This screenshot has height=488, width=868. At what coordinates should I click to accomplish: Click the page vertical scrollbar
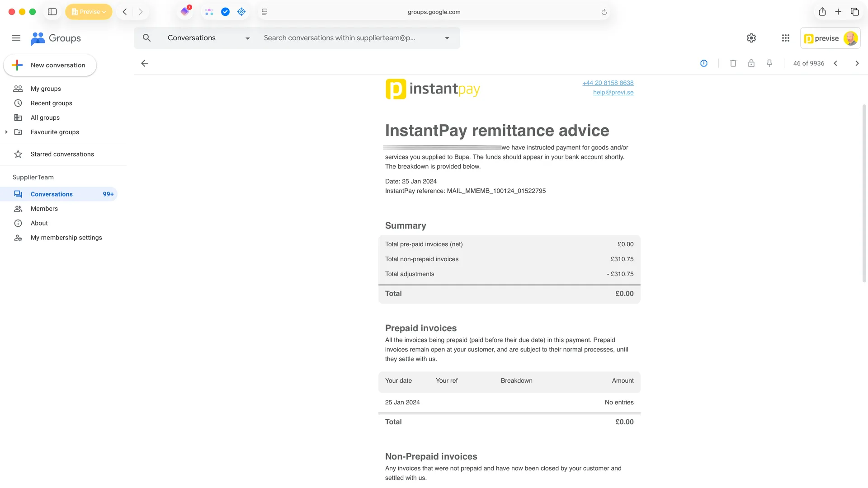pyautogui.click(x=864, y=194)
